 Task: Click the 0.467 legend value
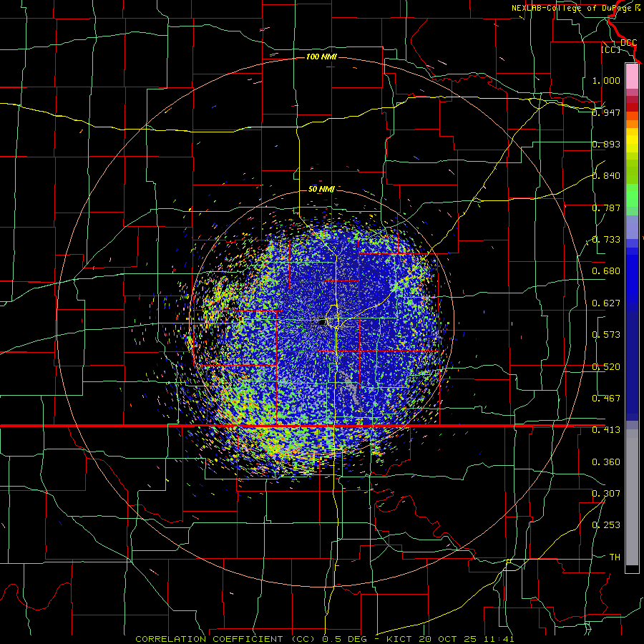pos(606,399)
